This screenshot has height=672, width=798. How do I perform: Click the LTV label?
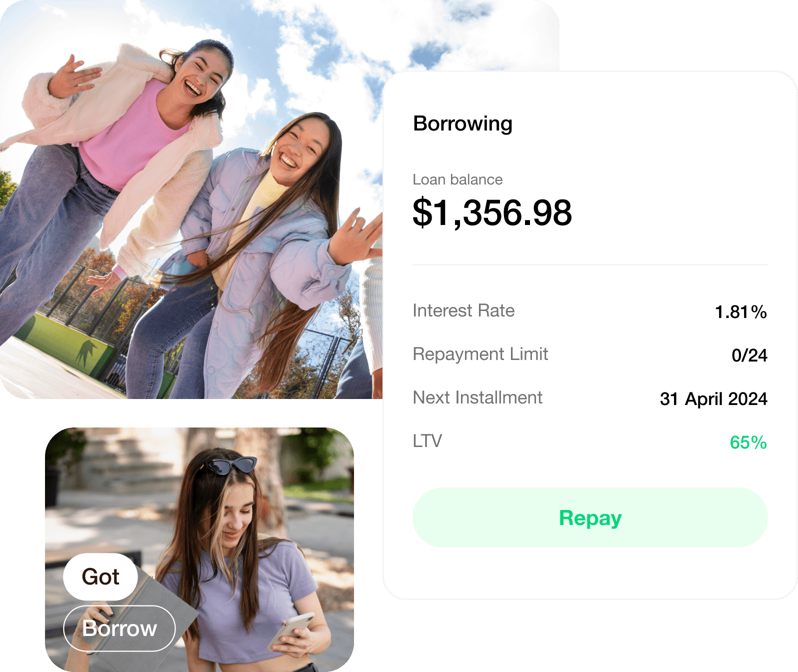427,441
